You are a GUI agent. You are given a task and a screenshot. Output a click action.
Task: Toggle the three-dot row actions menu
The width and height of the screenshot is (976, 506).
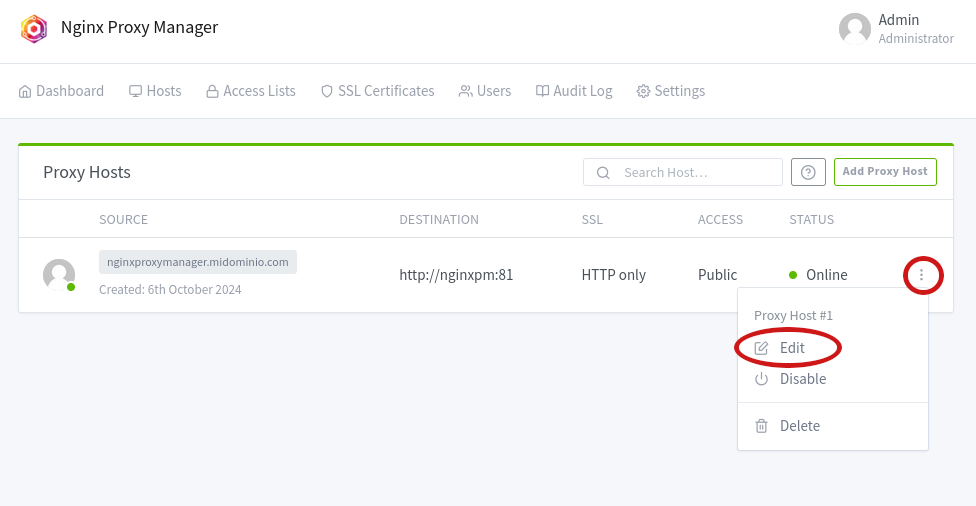922,275
